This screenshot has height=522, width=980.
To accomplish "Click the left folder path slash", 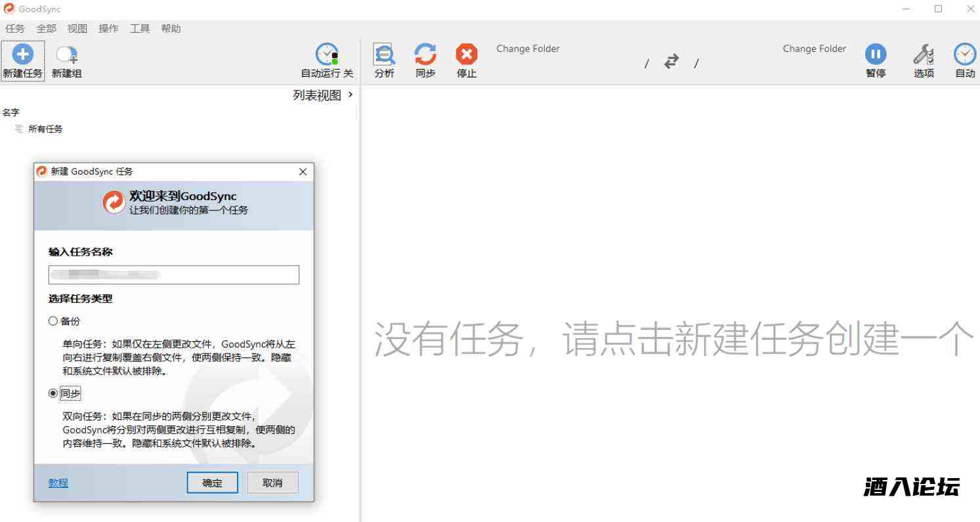I will [647, 64].
